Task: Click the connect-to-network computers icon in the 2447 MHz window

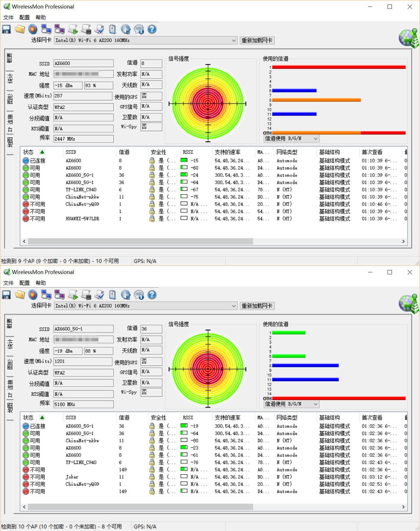Action: click(x=46, y=30)
